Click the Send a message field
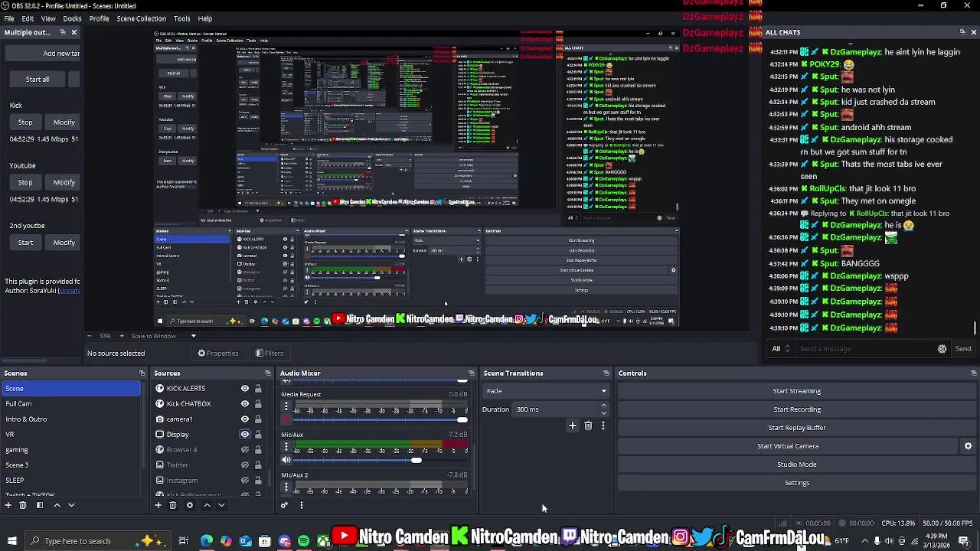This screenshot has width=980, height=551. 864,349
